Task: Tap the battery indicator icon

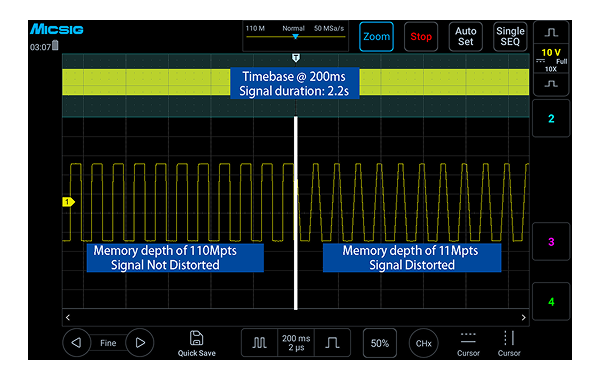Action: (55, 46)
